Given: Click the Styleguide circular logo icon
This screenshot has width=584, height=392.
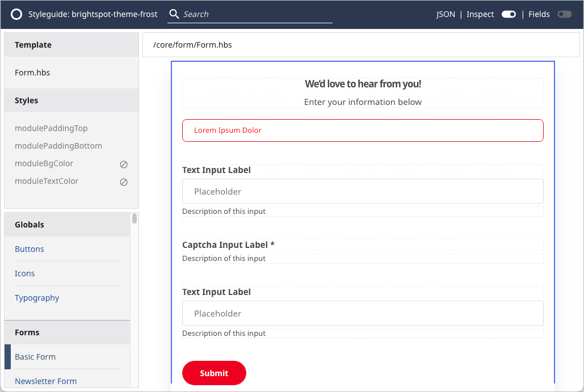Looking at the screenshot, I should click(x=16, y=14).
